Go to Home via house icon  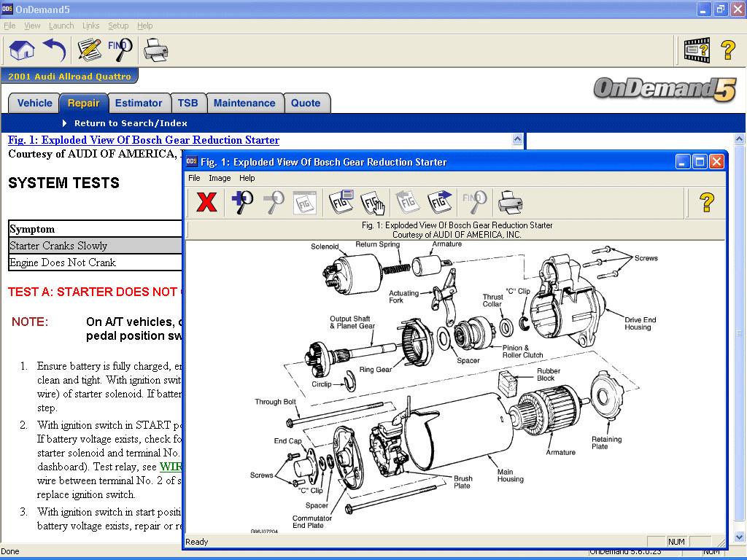[x=22, y=50]
